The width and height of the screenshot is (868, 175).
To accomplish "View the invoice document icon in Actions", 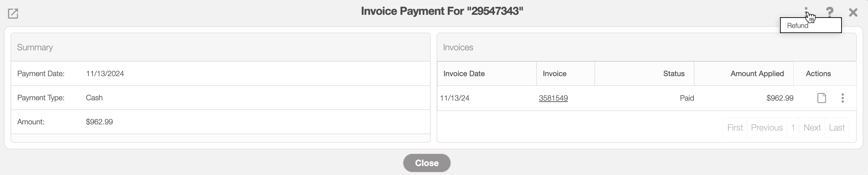I will [x=821, y=98].
